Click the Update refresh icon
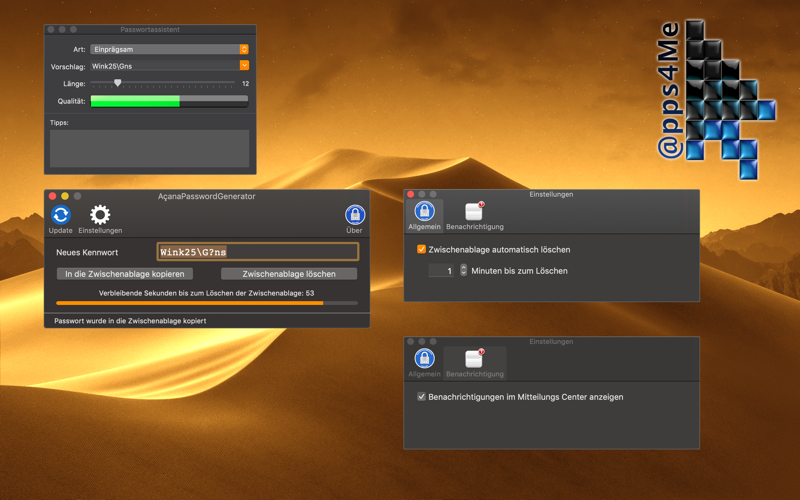Image resolution: width=800 pixels, height=500 pixels. pyautogui.click(x=61, y=215)
